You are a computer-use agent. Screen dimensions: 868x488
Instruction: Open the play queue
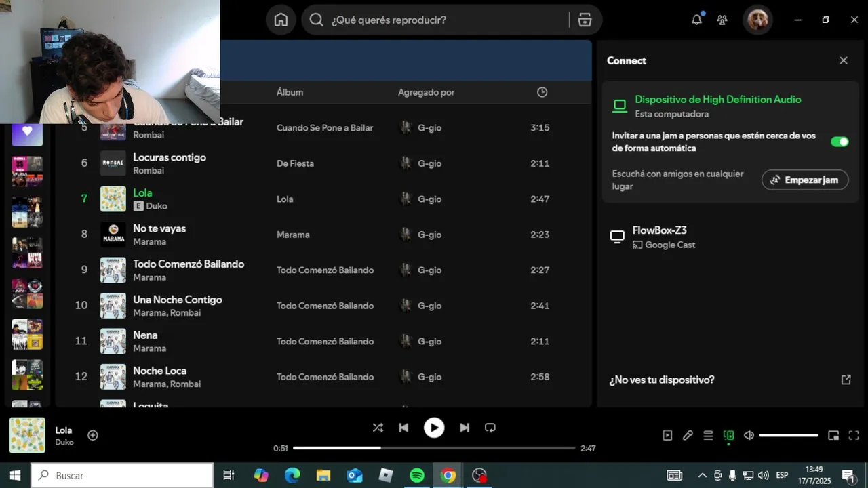click(708, 435)
